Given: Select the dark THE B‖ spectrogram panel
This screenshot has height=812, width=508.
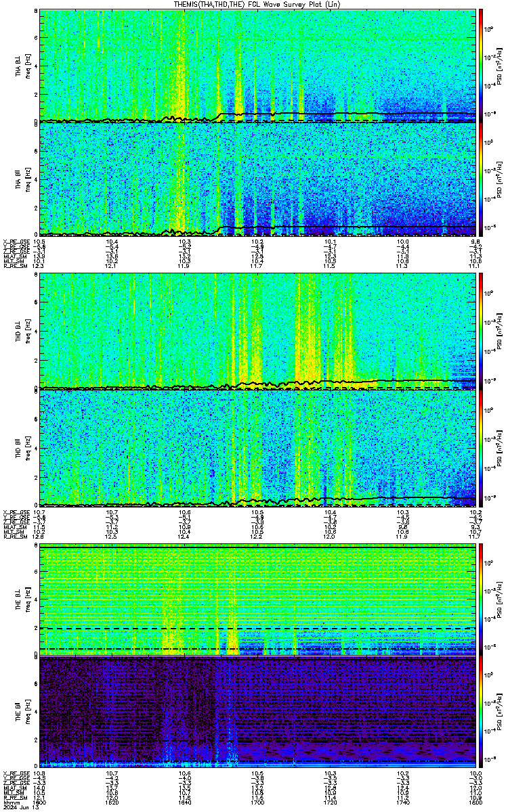Looking at the screenshot, I should pyautogui.click(x=257, y=712).
